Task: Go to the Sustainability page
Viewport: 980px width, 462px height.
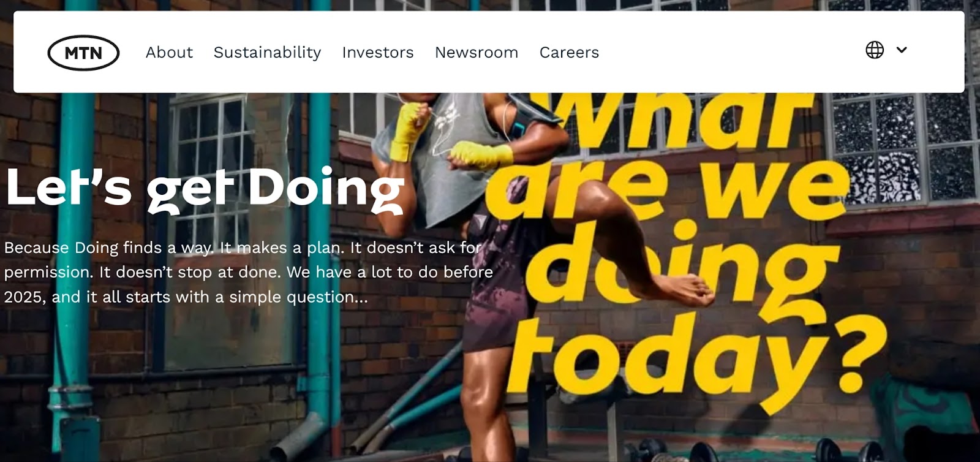Action: click(267, 53)
